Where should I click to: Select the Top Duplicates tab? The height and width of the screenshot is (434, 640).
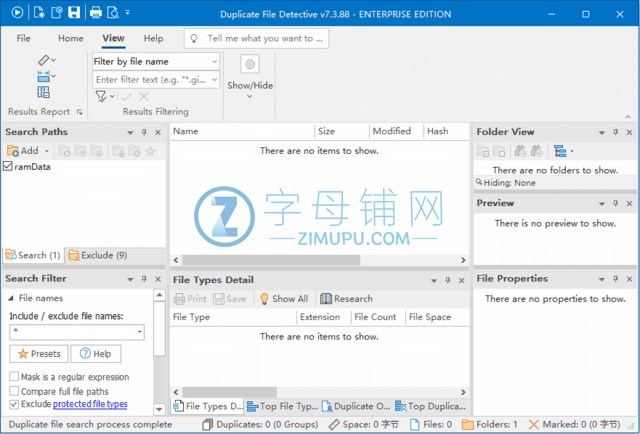[x=431, y=406]
